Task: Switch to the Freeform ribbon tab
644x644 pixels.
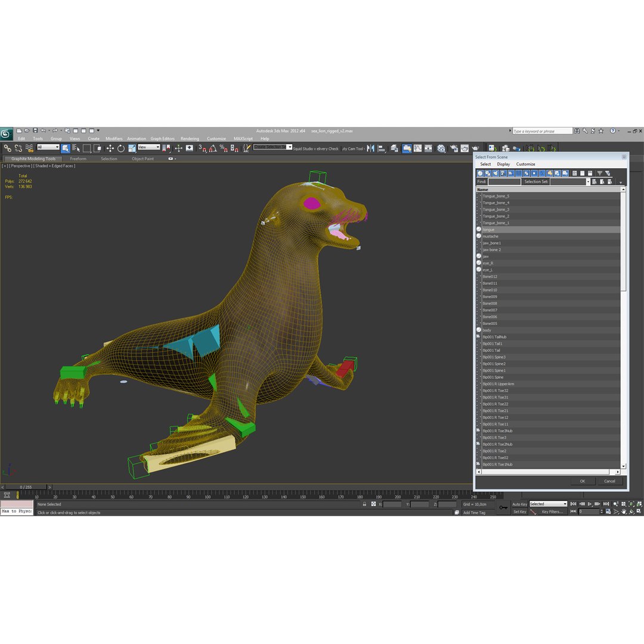Action: (x=78, y=159)
